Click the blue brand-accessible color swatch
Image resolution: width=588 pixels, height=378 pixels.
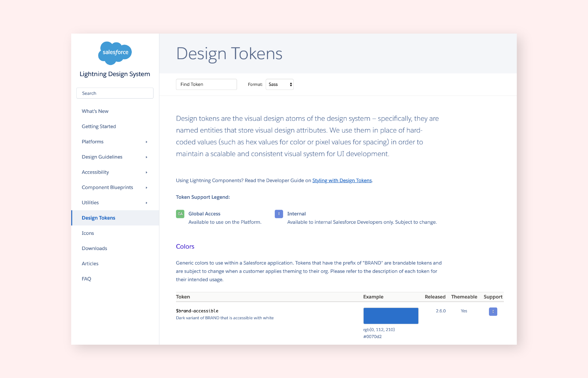coord(391,316)
